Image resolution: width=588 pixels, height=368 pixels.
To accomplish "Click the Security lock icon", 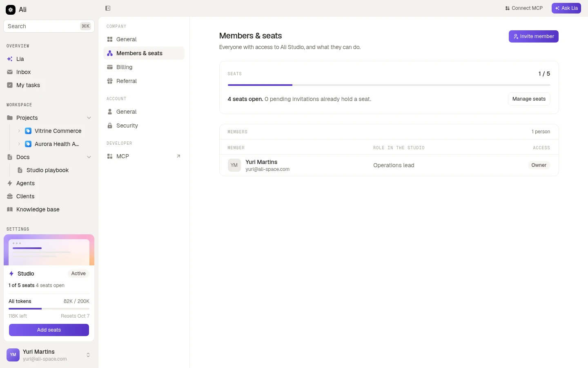I will [110, 126].
